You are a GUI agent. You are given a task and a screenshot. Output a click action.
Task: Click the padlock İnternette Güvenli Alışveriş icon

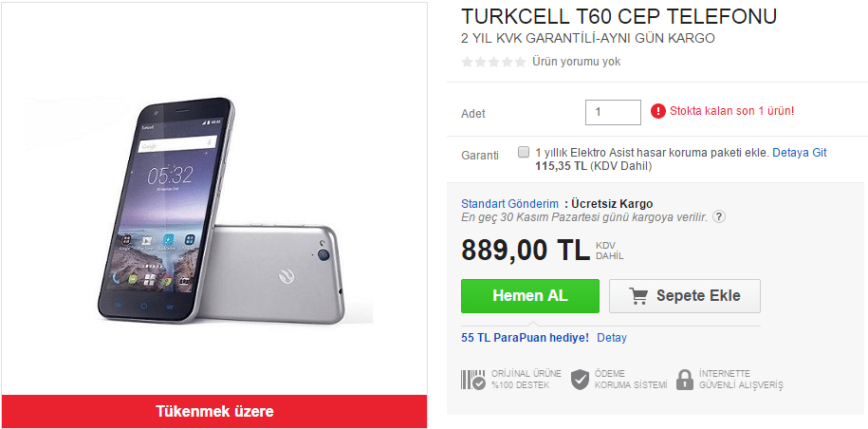point(685,380)
